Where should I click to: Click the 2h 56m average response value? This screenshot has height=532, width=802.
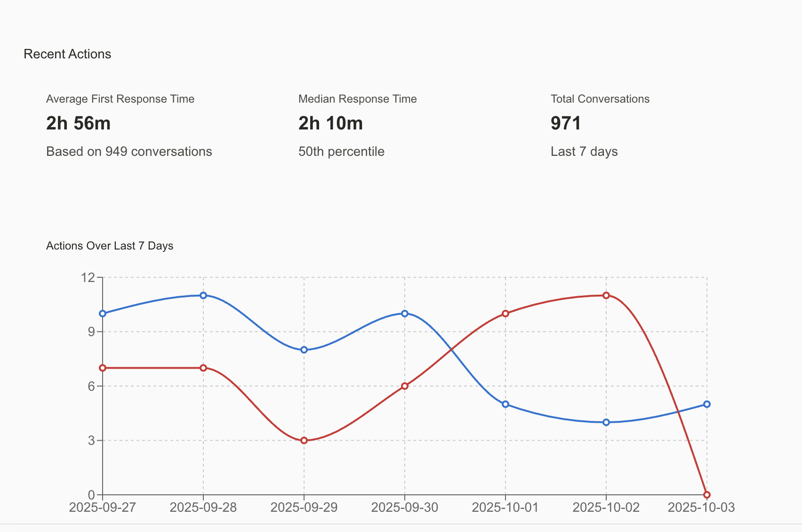click(79, 123)
